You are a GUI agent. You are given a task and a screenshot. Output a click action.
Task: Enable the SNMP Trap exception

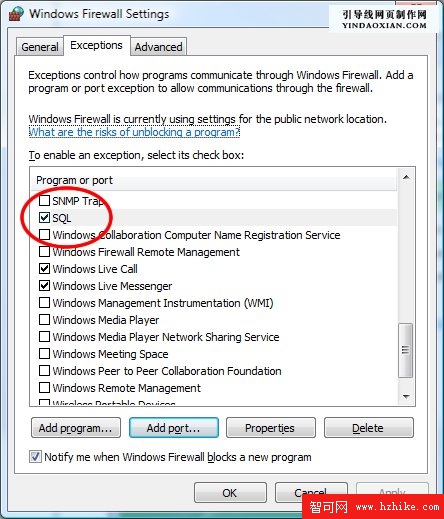point(44,201)
